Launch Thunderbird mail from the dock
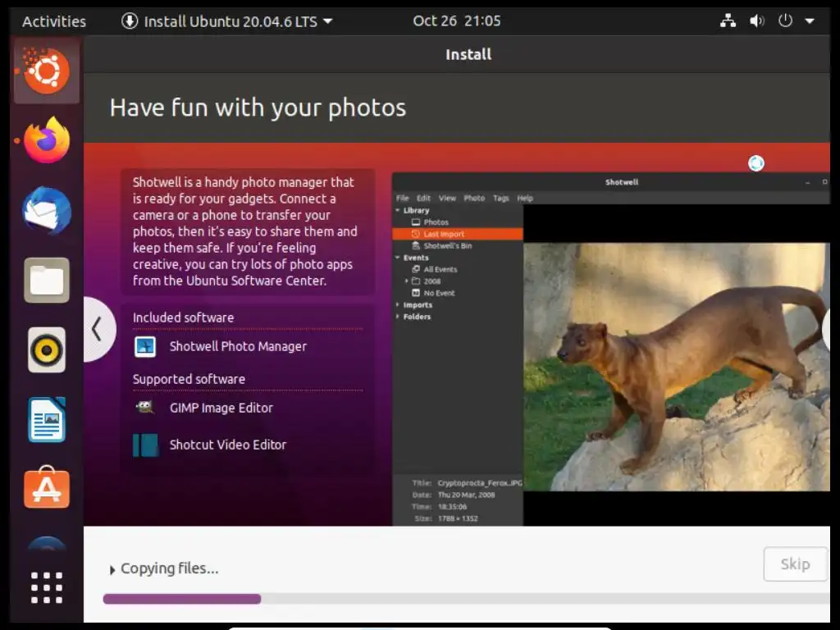Viewport: 840px width, 630px height. point(47,210)
